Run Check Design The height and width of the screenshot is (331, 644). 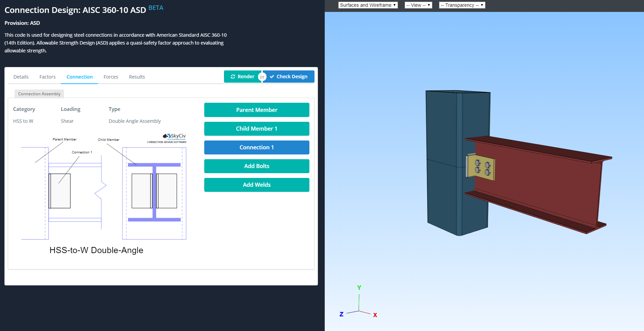click(288, 77)
